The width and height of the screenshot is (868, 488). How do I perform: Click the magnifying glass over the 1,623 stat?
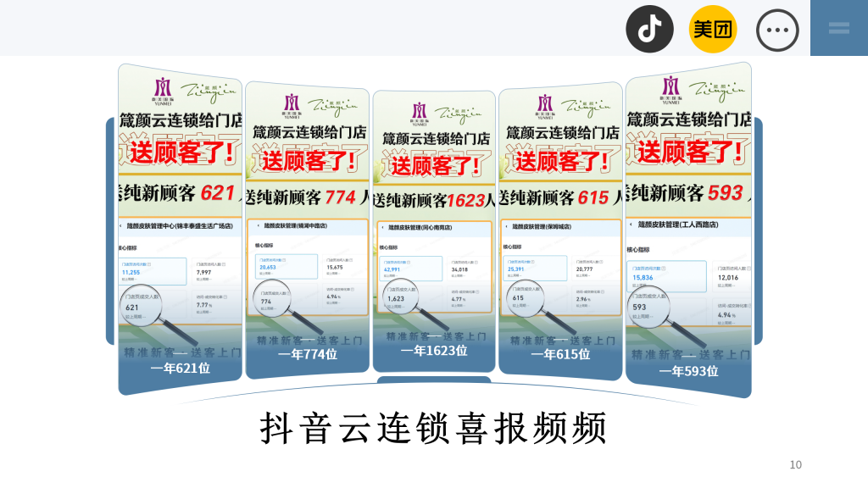[400, 296]
